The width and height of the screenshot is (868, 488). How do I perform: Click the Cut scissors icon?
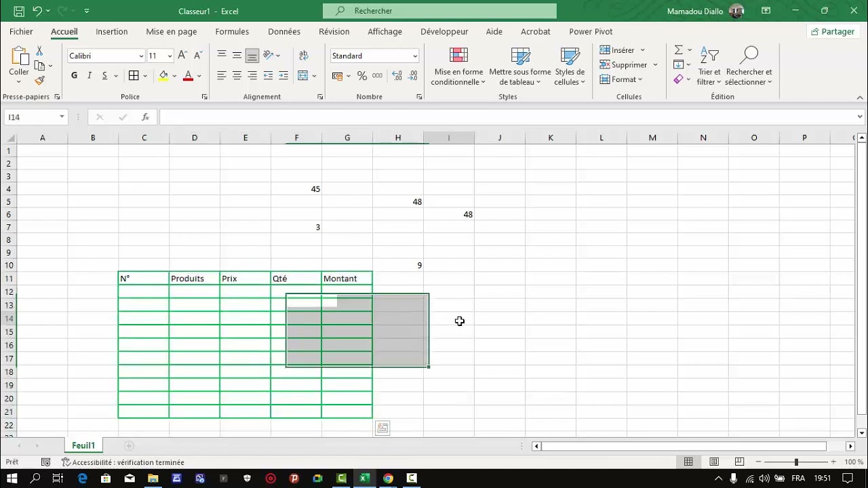coord(39,51)
